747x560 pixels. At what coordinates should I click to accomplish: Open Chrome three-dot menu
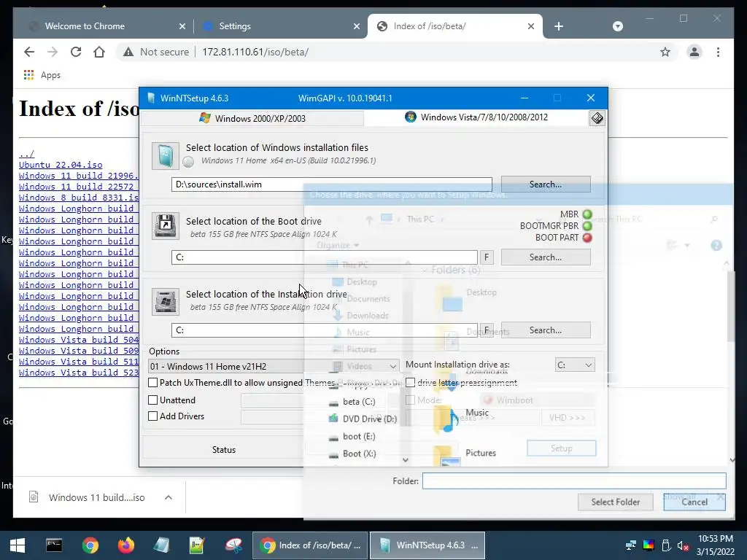718,52
